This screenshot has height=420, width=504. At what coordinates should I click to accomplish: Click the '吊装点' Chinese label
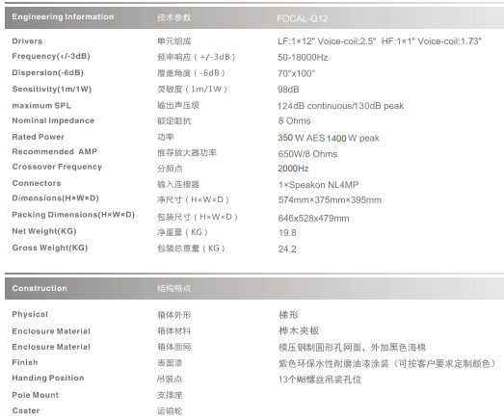(x=170, y=379)
